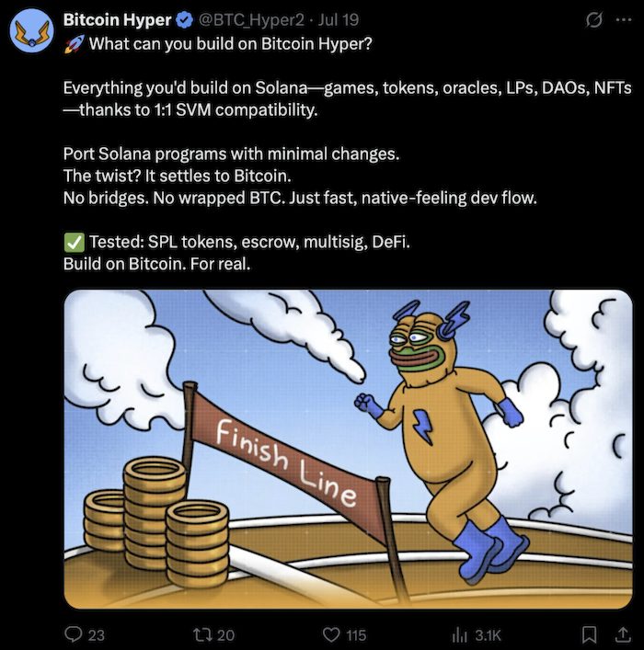Click the 115 likes count
This screenshot has width=644, height=650.
tap(356, 635)
